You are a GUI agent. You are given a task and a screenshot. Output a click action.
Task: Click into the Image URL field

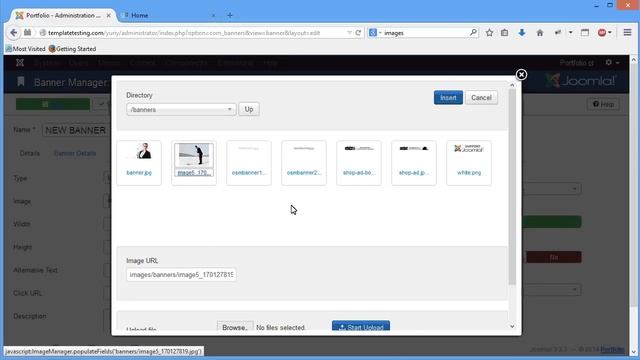(181, 275)
